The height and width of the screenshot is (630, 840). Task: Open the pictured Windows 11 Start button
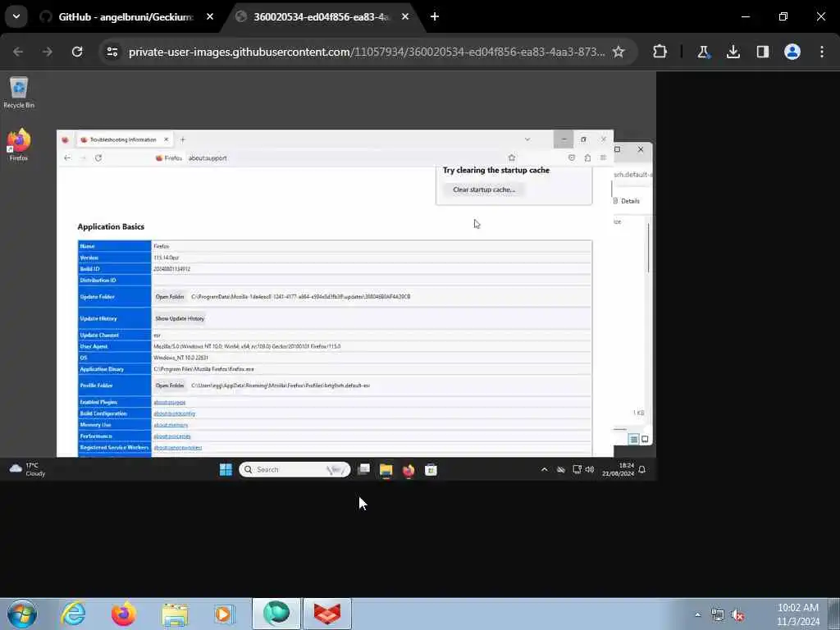pos(226,470)
